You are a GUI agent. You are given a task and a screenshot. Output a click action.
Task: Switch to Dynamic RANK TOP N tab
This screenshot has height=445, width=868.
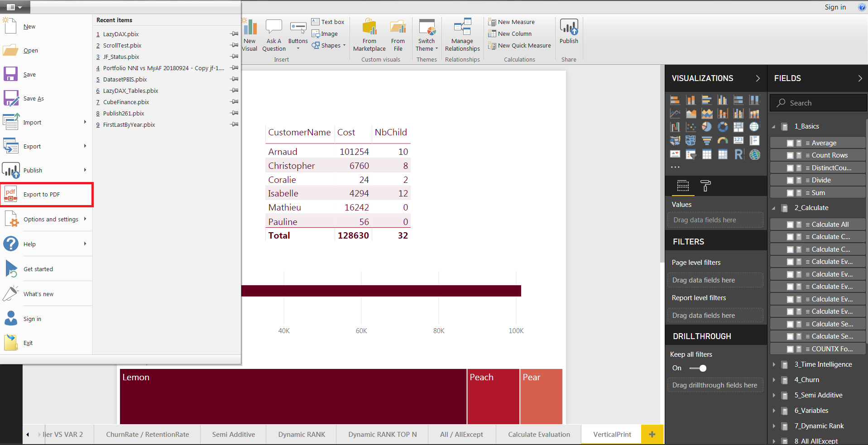[382, 435]
